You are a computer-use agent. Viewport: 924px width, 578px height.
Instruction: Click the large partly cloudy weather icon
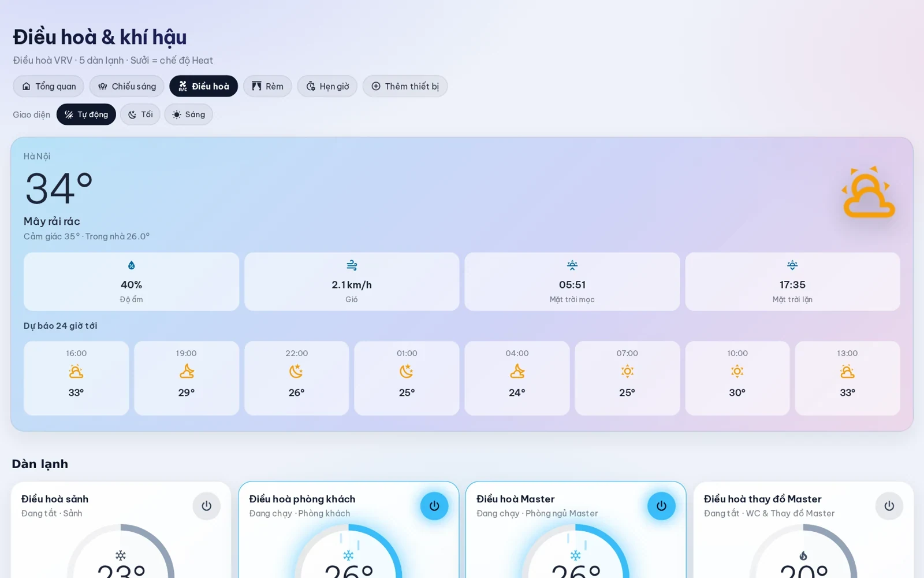[x=869, y=192]
